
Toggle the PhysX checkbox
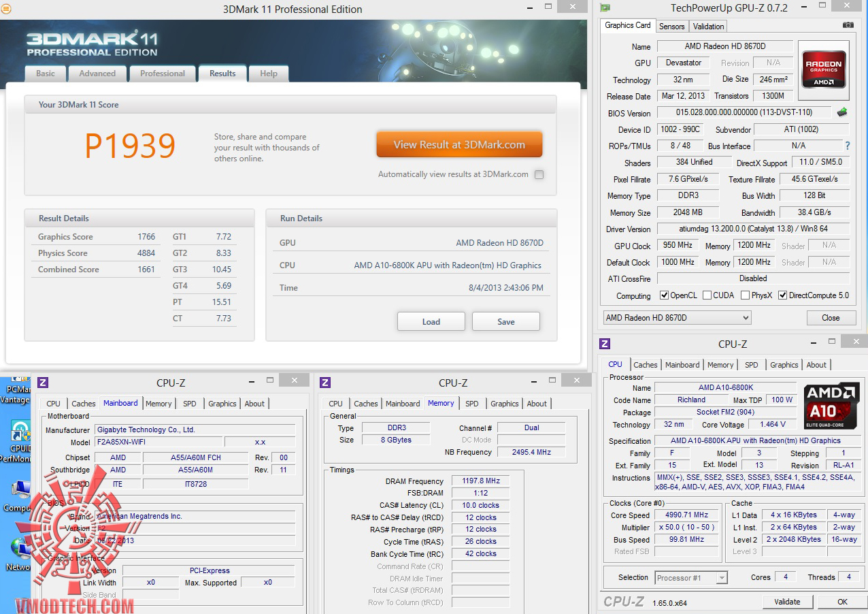(745, 295)
